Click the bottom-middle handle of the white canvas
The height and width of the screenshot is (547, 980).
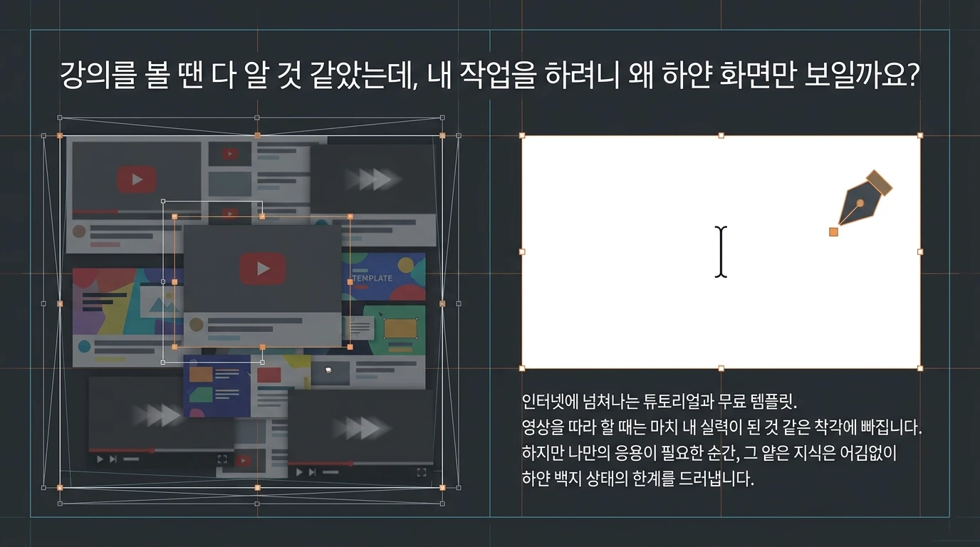pos(721,368)
